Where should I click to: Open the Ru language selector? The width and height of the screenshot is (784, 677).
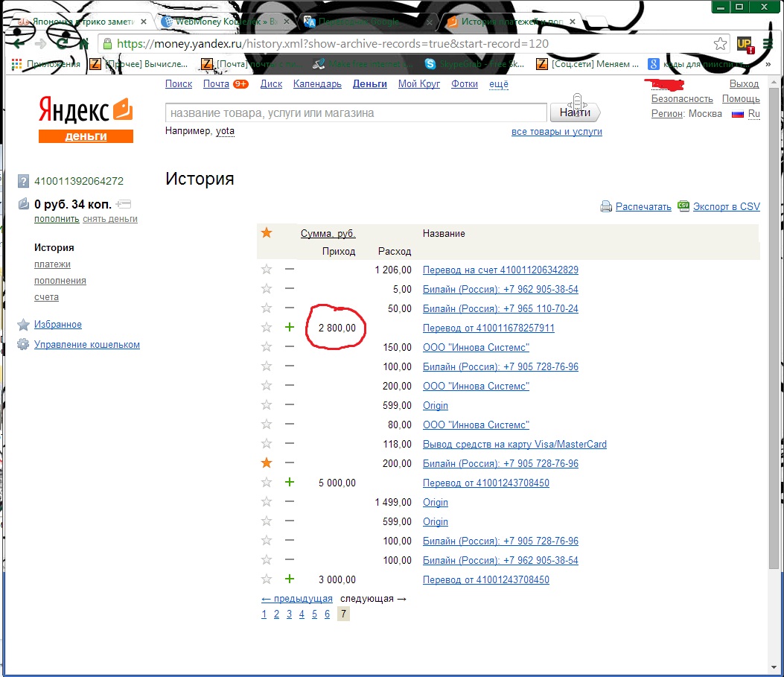[x=754, y=114]
